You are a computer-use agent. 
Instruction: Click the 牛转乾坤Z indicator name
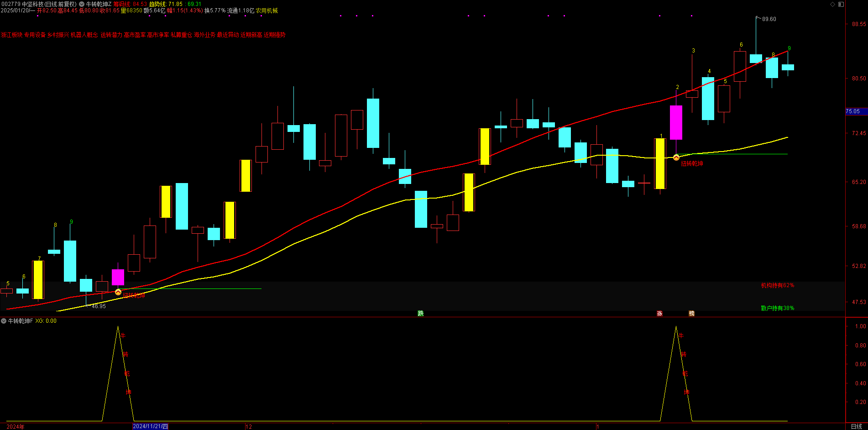pos(99,4)
